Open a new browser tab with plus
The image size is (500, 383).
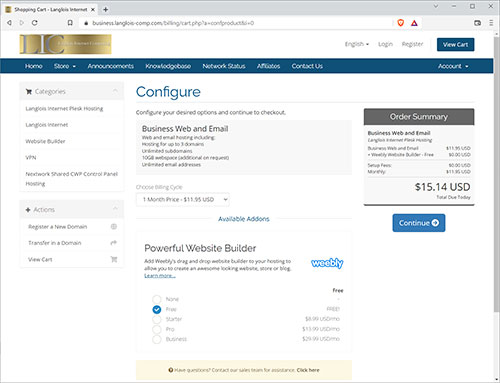(105, 9)
